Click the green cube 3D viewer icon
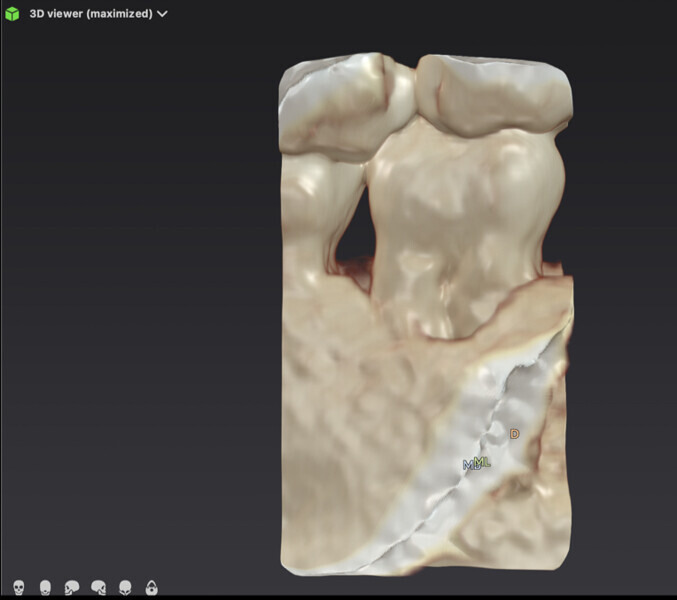677x600 pixels. 12,14
